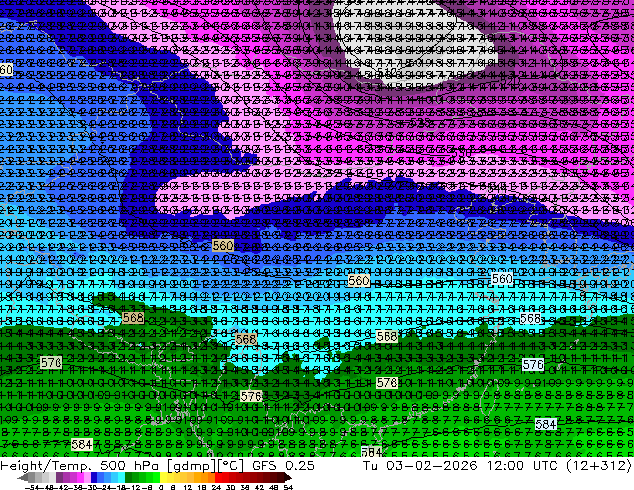634x490 pixels.
Task: Click the "(12+312)" forecast offset text
Action: coord(598,465)
